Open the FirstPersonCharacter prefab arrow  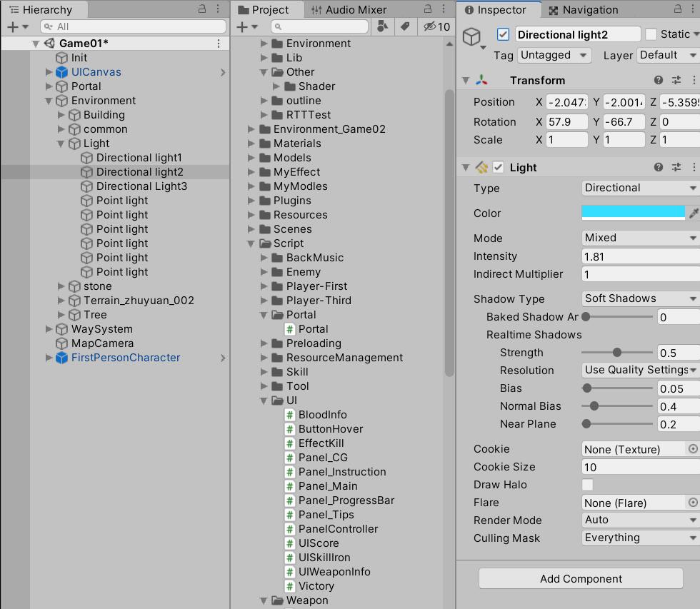coord(223,358)
